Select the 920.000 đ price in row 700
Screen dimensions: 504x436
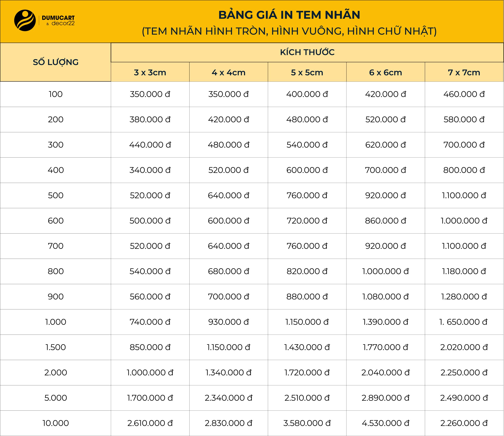(385, 246)
